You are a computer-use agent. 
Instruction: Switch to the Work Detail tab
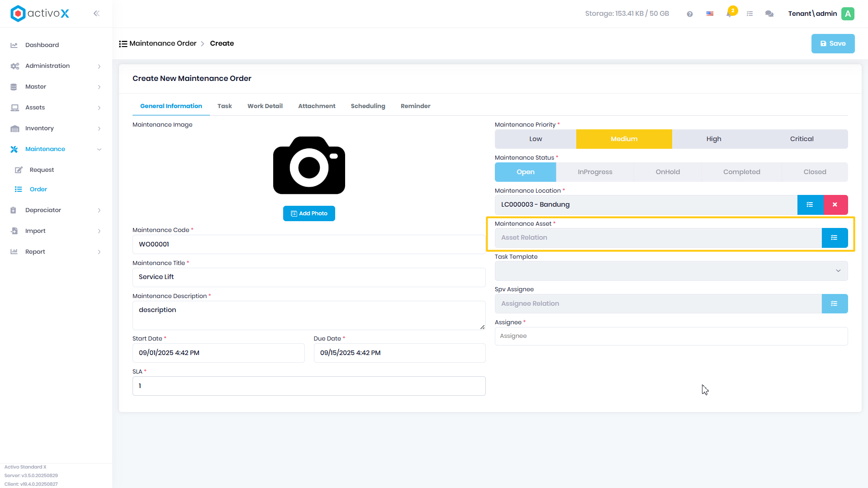tap(265, 106)
